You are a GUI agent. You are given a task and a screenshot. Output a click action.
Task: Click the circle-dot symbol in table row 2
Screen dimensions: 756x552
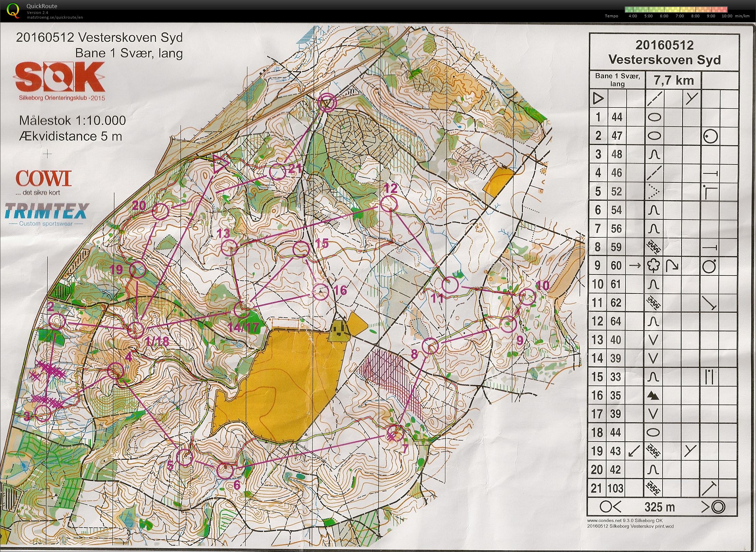coord(710,137)
